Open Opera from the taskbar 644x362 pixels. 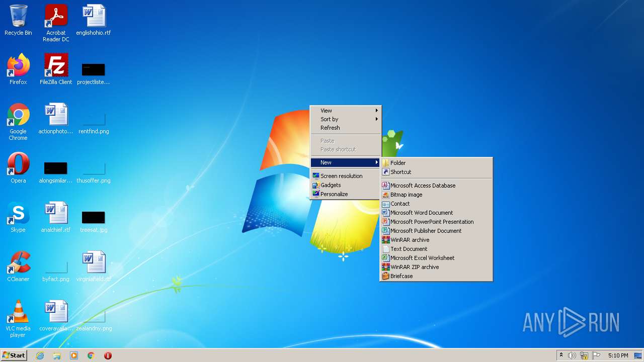click(108, 355)
